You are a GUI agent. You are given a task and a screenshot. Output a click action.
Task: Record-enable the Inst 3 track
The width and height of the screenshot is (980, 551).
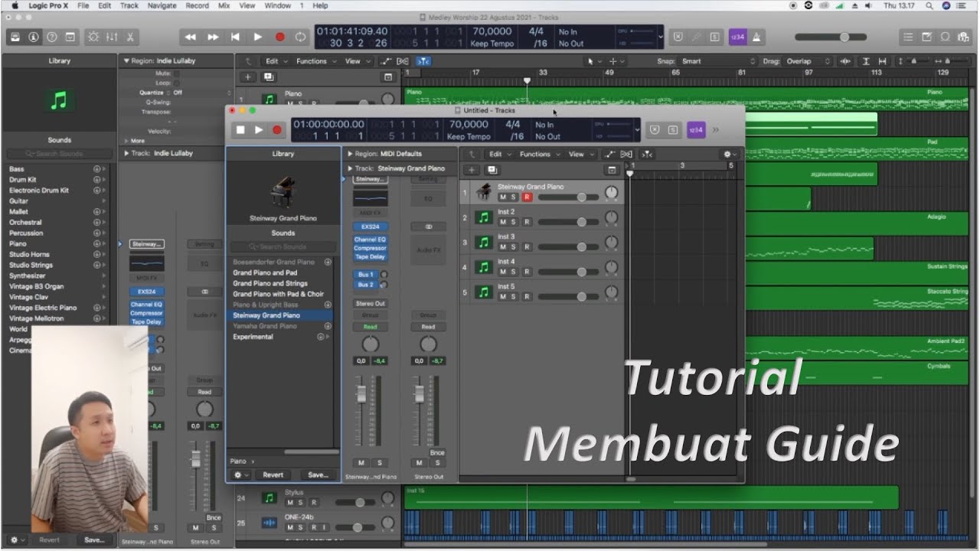coord(526,247)
